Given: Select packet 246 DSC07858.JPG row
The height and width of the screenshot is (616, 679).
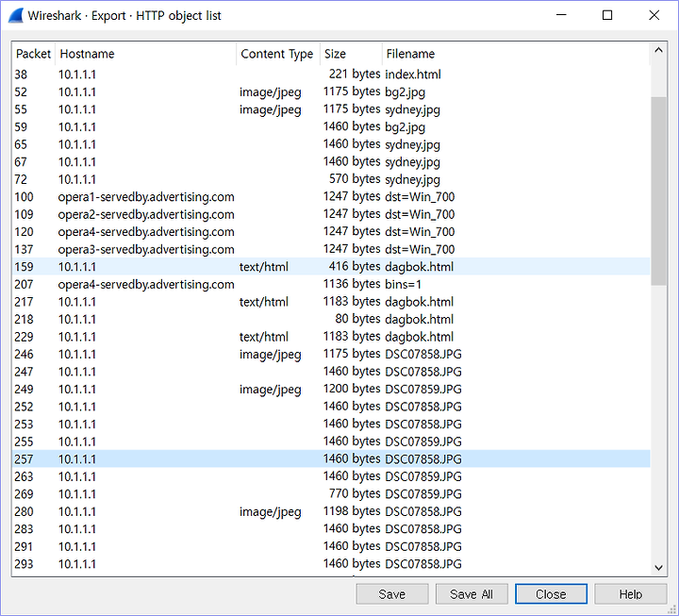Looking at the screenshot, I should [x=331, y=355].
